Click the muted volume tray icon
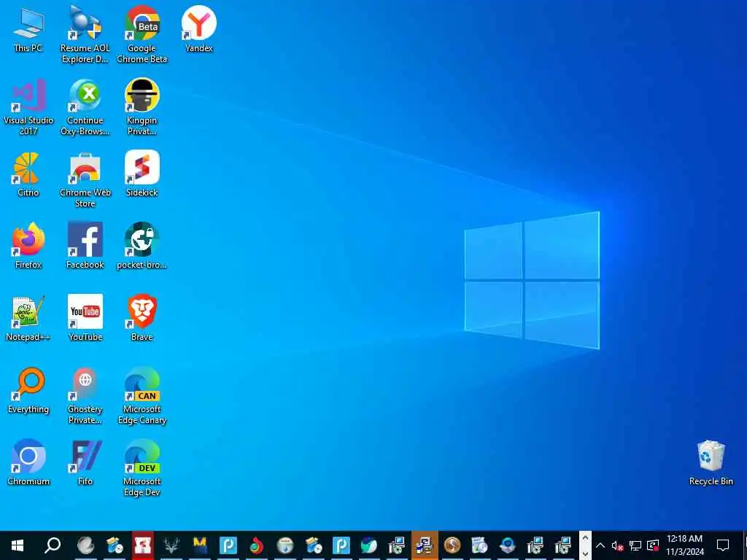Image resolution: width=747 pixels, height=560 pixels. pos(617,545)
